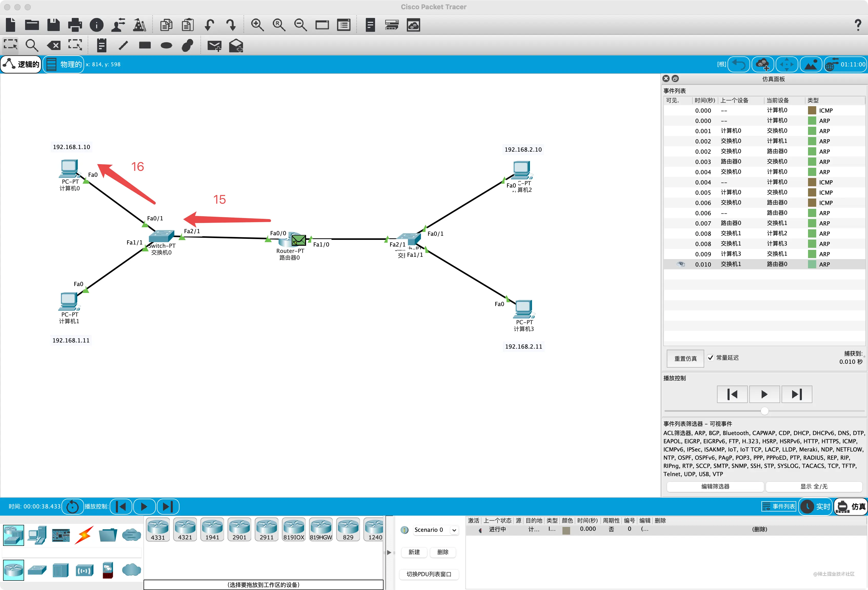Screen dimensions: 868x590
Task: Zoom out of the workspace
Action: [x=300, y=25]
